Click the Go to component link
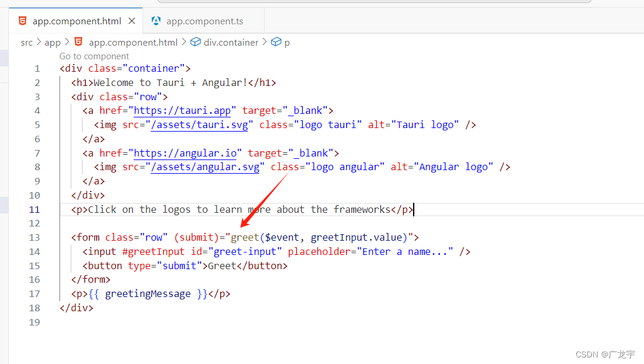 coord(94,56)
